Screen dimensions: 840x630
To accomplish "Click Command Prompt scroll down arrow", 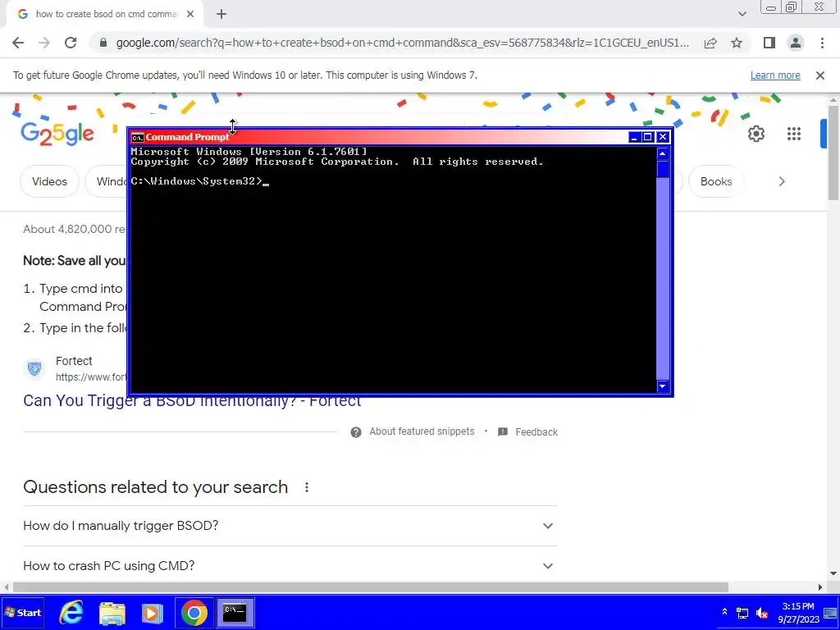I will pyautogui.click(x=663, y=386).
